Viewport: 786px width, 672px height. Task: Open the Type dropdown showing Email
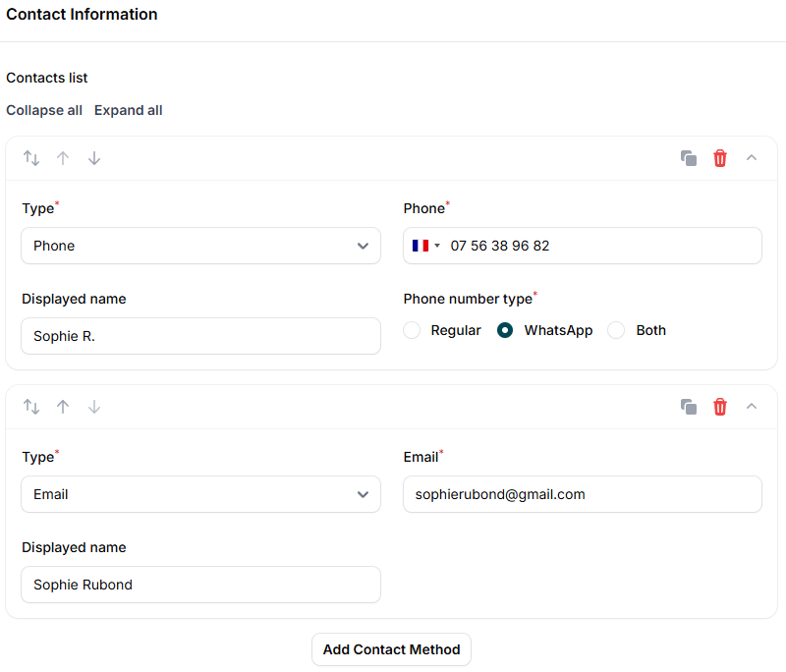(x=200, y=494)
